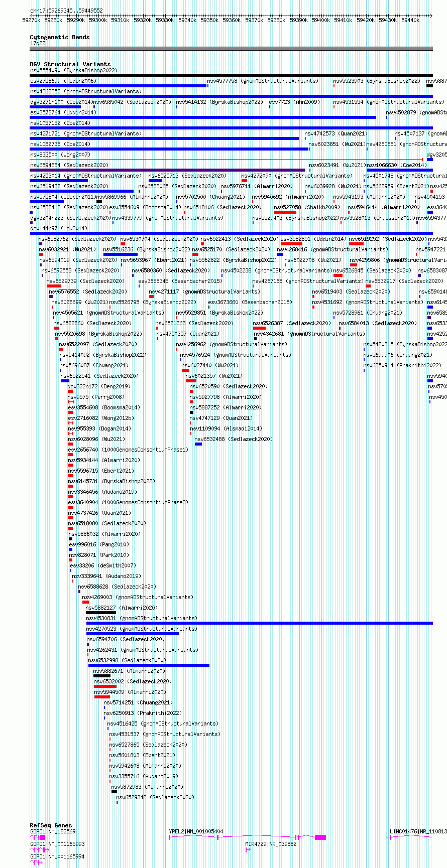The image size is (447, 868).
Task: Click the GDPD1|NM_001165993 gene label
Action: click(58, 844)
